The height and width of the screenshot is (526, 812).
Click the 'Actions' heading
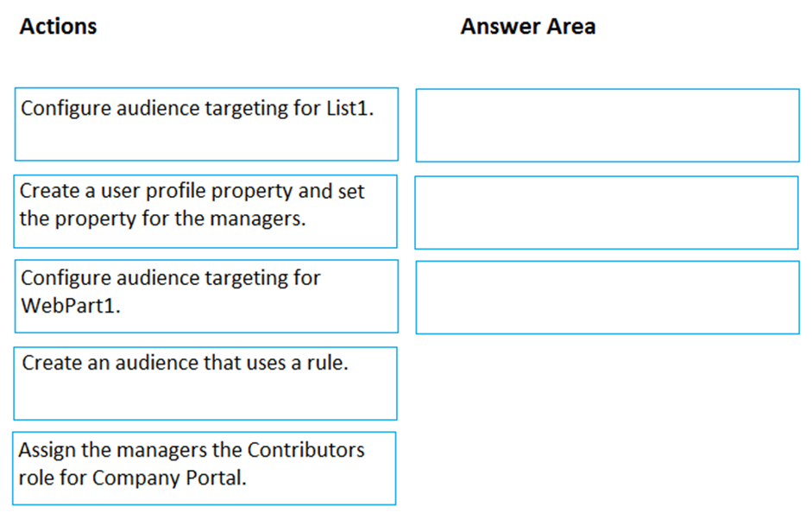(x=58, y=27)
